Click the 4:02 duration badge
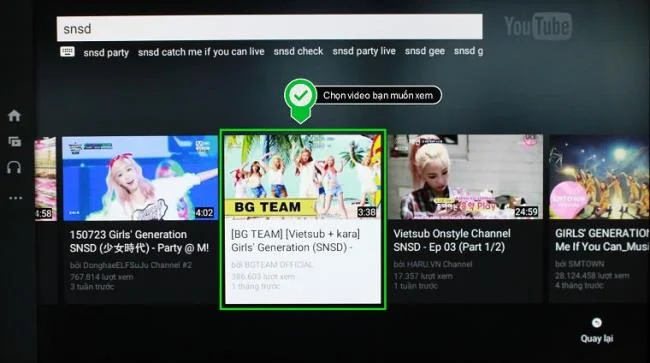The height and width of the screenshot is (363, 650). (204, 213)
